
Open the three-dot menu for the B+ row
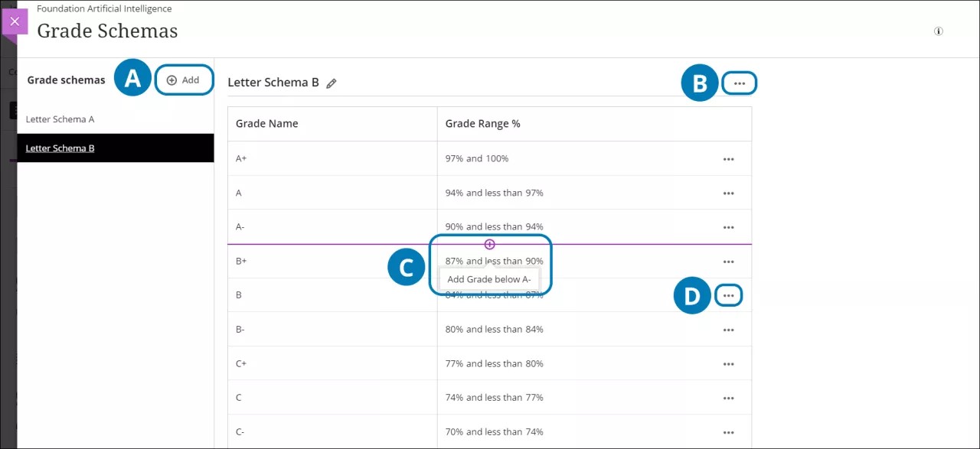[x=728, y=262]
